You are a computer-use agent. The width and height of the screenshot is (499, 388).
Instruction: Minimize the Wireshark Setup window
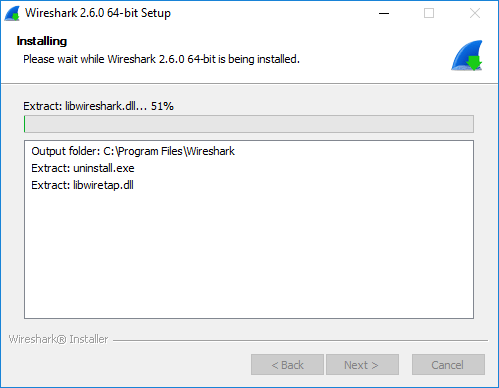[384, 13]
